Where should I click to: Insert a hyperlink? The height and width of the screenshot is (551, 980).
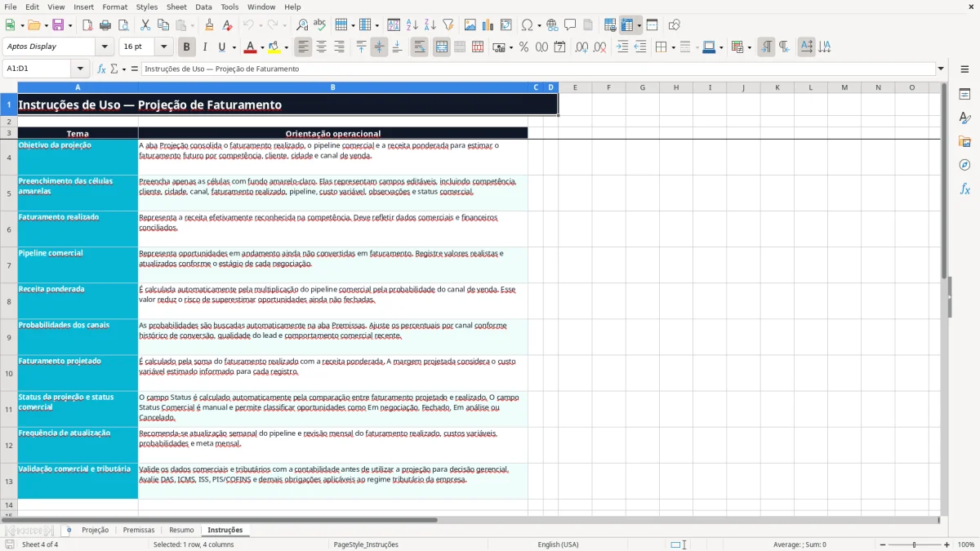coord(552,25)
